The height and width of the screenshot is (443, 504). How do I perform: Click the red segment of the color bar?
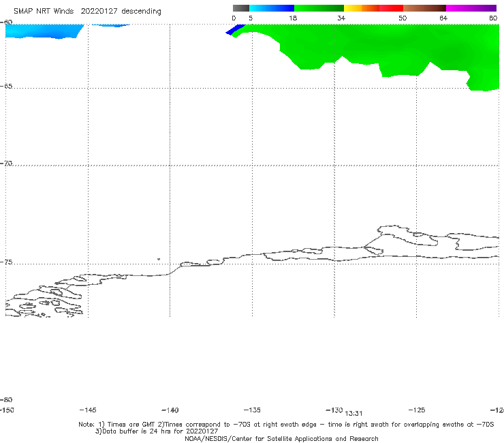[x=391, y=8]
